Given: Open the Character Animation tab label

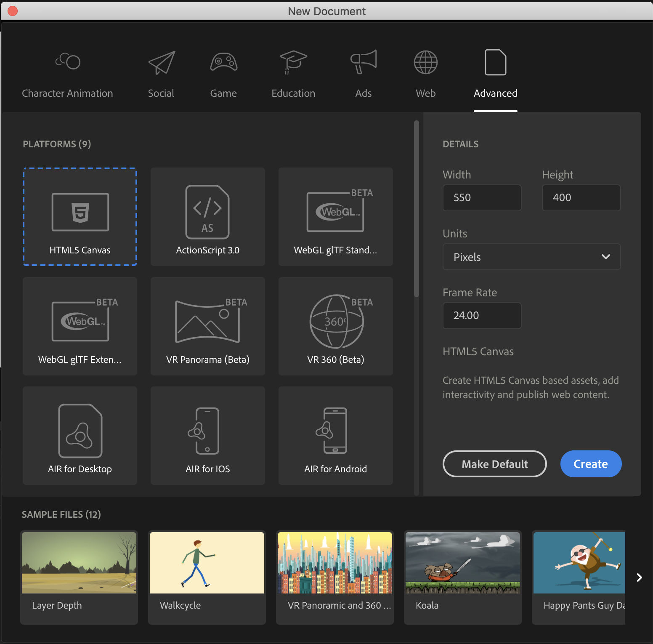Looking at the screenshot, I should click(x=67, y=93).
